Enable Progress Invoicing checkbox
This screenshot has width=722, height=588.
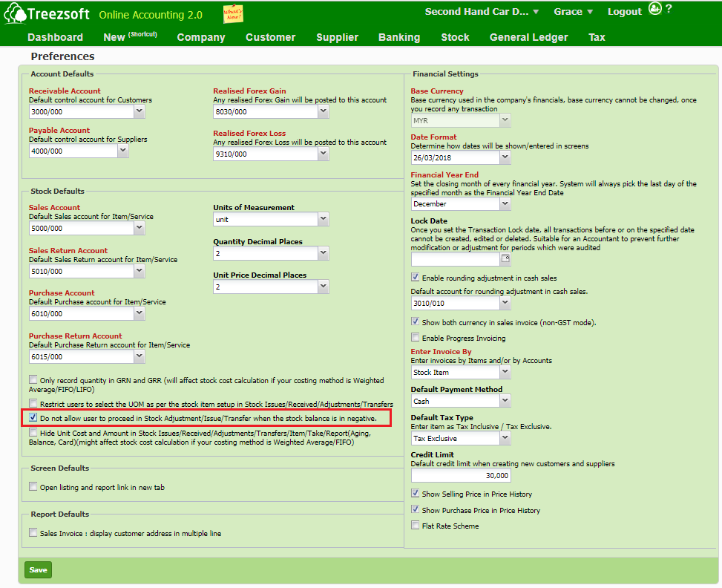point(416,338)
